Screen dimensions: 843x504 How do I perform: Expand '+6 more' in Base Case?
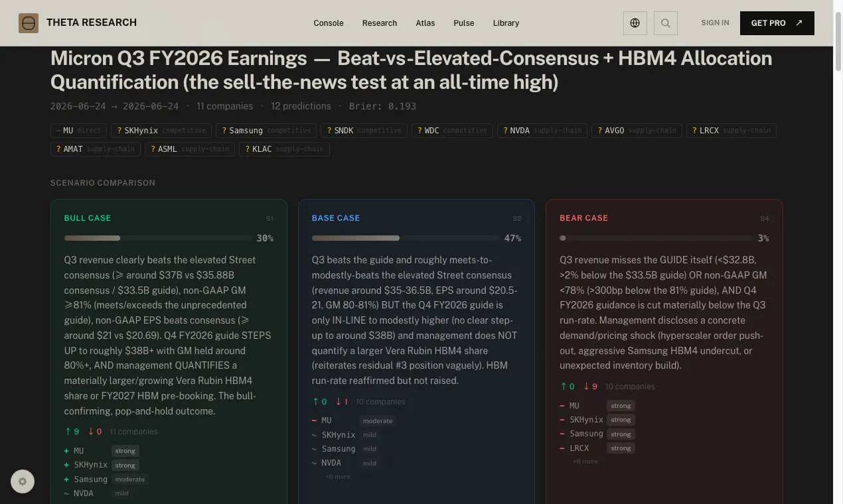coord(338,477)
